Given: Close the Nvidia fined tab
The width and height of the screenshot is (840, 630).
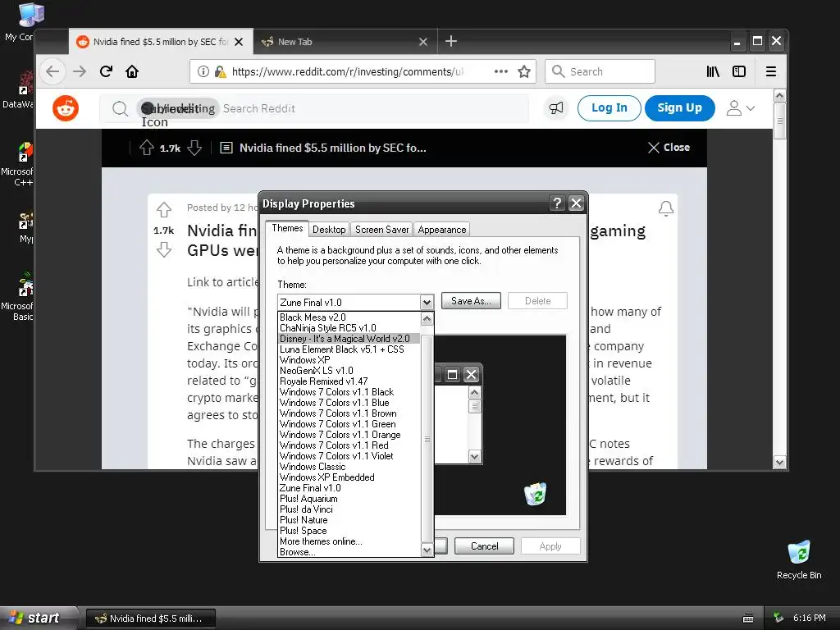Looking at the screenshot, I should tap(239, 42).
